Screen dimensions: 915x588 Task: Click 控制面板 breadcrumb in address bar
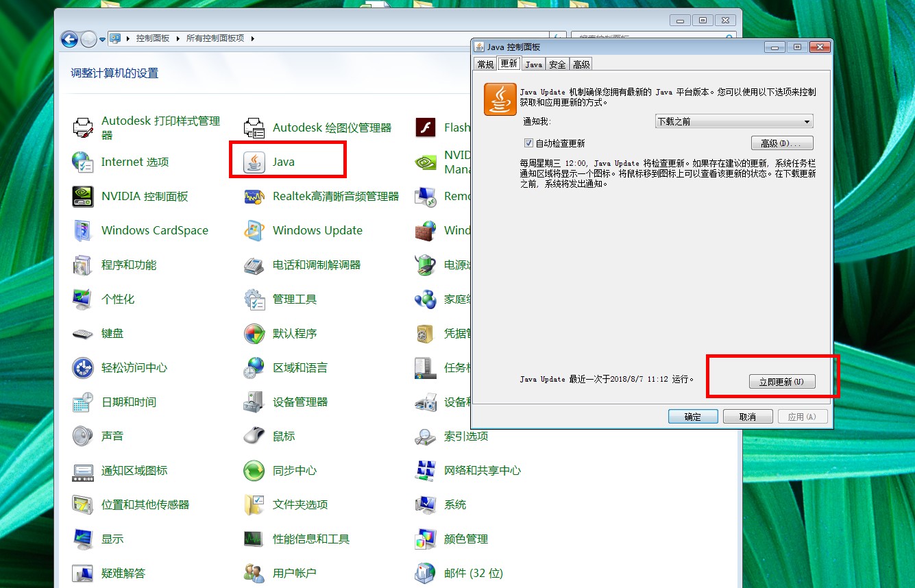point(153,38)
